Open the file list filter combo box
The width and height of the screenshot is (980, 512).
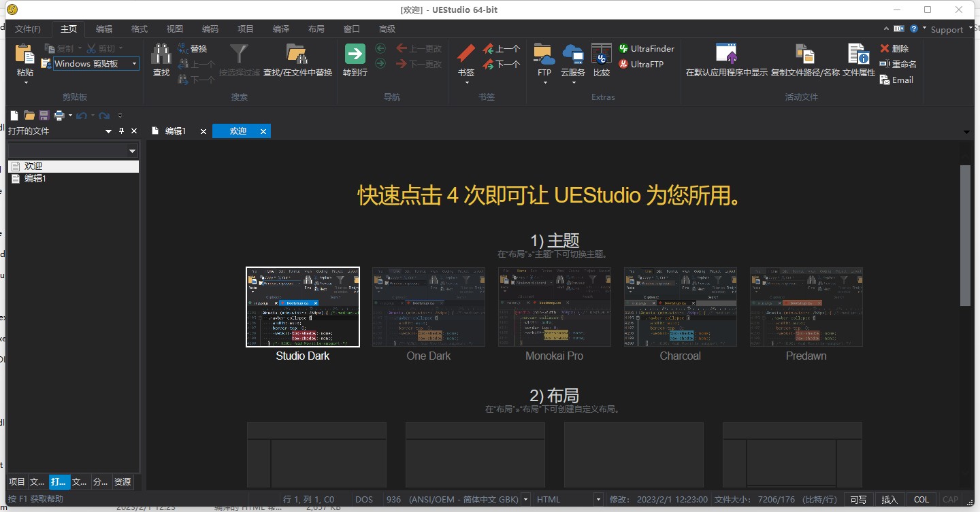click(x=73, y=151)
